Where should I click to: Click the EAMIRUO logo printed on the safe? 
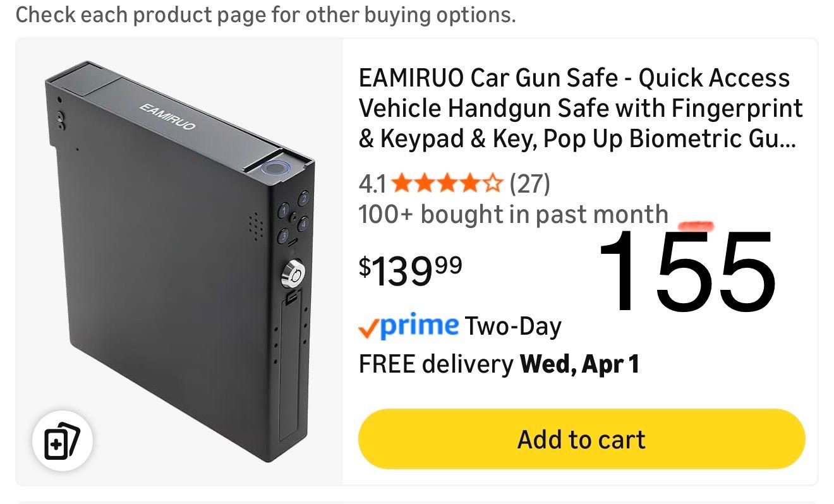coord(167,117)
